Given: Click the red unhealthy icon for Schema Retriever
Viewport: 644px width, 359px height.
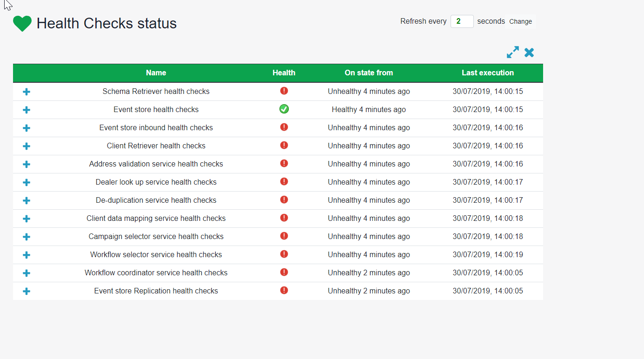Looking at the screenshot, I should tap(284, 91).
